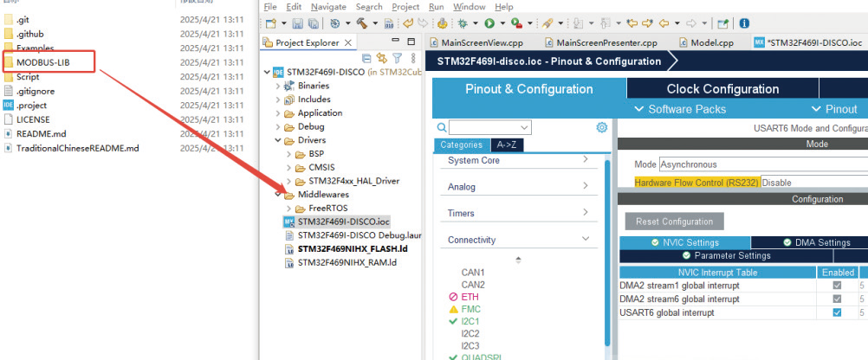Click the Next Annotation toolbar icon

pyautogui.click(x=579, y=23)
